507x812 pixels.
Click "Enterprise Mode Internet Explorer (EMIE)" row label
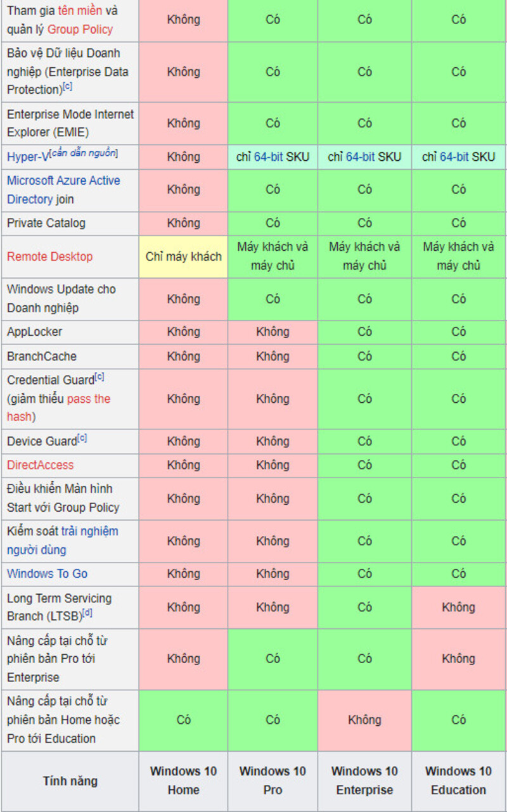tap(70, 124)
